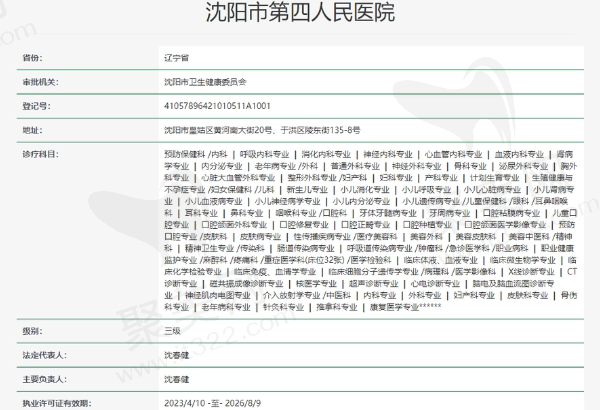Viewport: 600px width, 410px height.
Task: Click 小儿内分泌专业 entry
Action: point(361,201)
